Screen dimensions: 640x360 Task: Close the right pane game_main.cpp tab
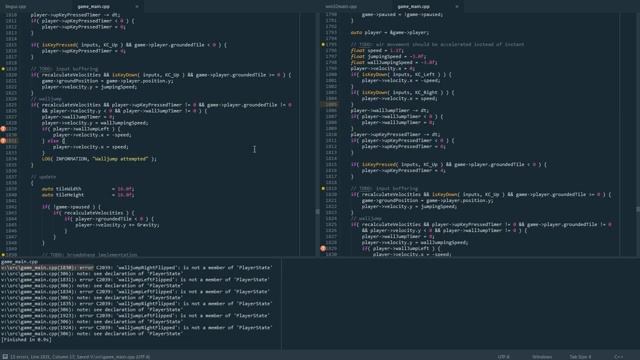(x=457, y=7)
